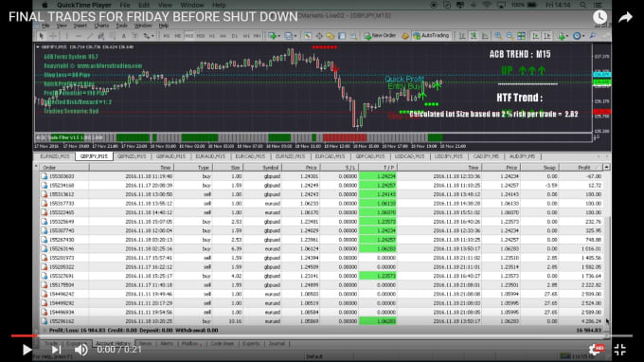This screenshot has height=362, width=644.
Task: Open the QuickTime File menu
Action: tap(125, 5)
